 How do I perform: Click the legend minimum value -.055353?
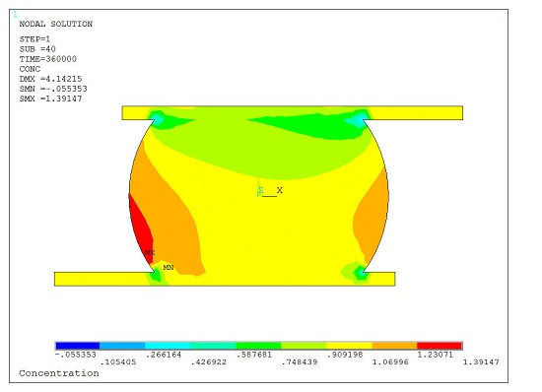coord(75,355)
